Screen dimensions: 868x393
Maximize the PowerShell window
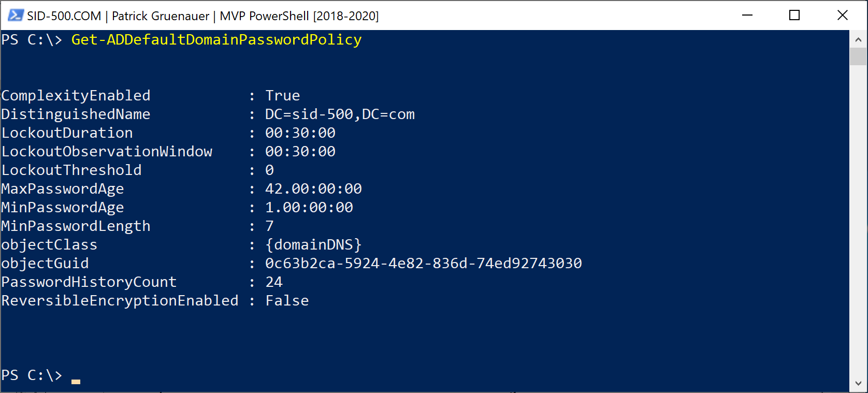pyautogui.click(x=794, y=16)
